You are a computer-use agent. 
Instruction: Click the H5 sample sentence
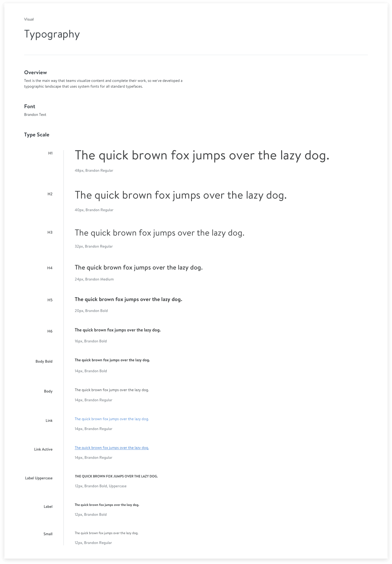[x=128, y=299]
